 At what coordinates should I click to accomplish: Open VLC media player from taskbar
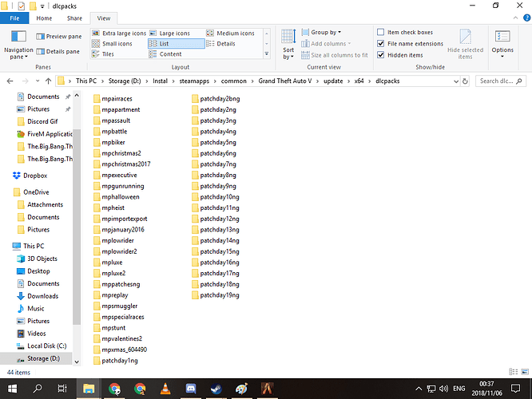tap(165, 389)
